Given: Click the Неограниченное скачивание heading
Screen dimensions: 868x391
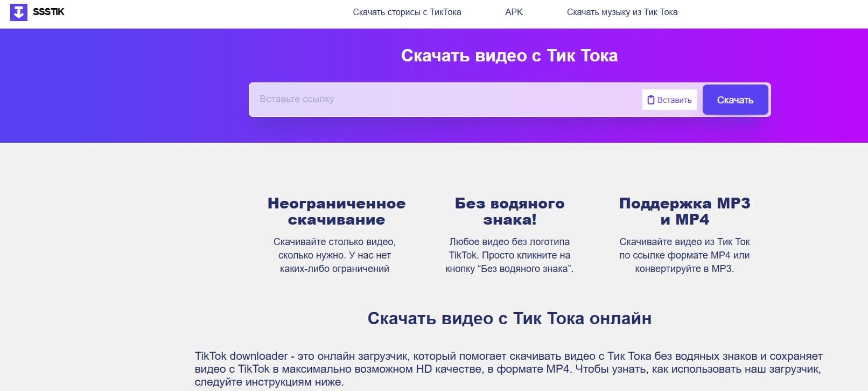Looking at the screenshot, I should point(337,211).
